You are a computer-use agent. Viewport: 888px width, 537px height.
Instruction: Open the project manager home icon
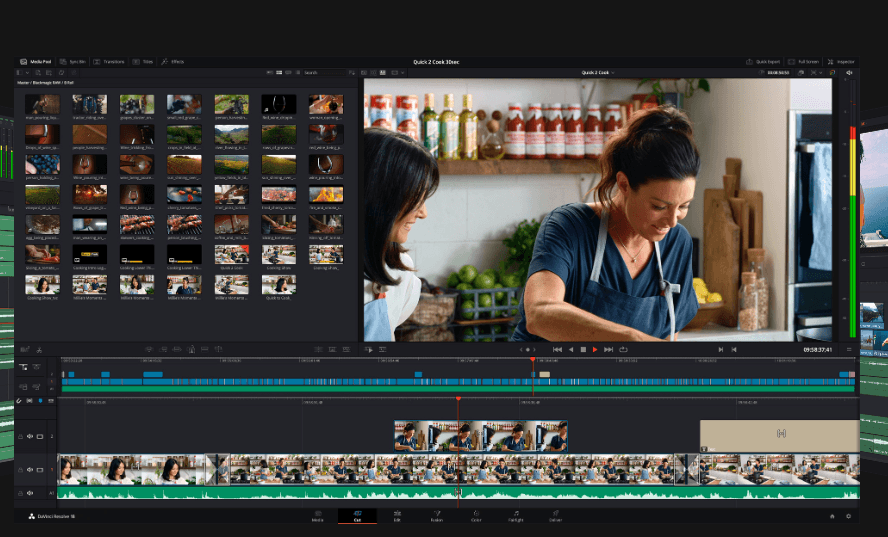point(832,516)
